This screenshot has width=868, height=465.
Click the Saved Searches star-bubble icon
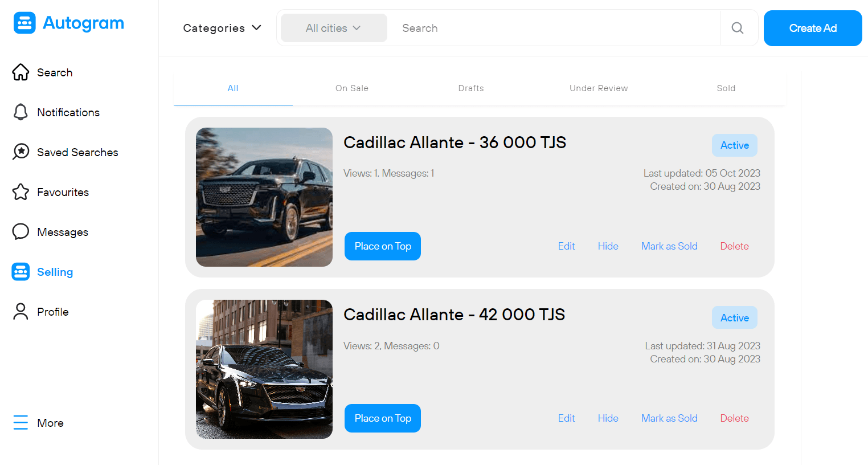click(x=21, y=152)
